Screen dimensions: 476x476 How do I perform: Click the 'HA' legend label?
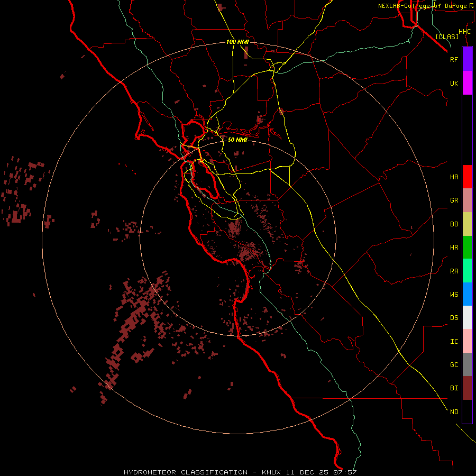pos(454,177)
